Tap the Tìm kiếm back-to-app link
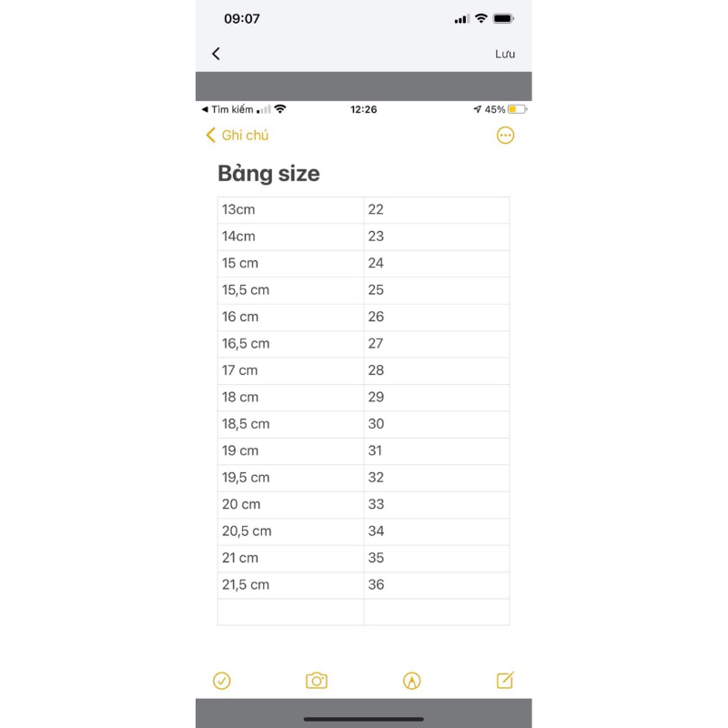Image resolution: width=728 pixels, height=728 pixels. [227, 109]
